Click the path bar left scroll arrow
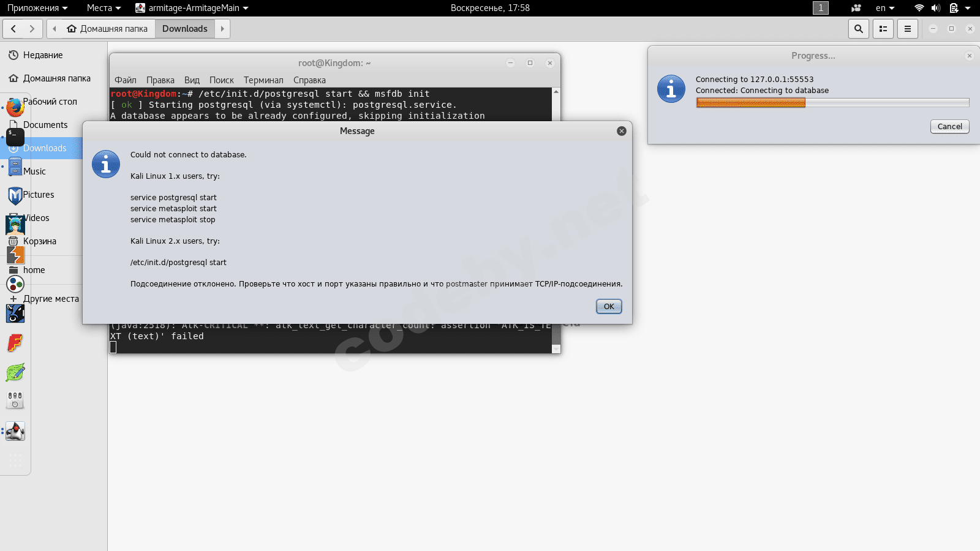 [x=55, y=29]
